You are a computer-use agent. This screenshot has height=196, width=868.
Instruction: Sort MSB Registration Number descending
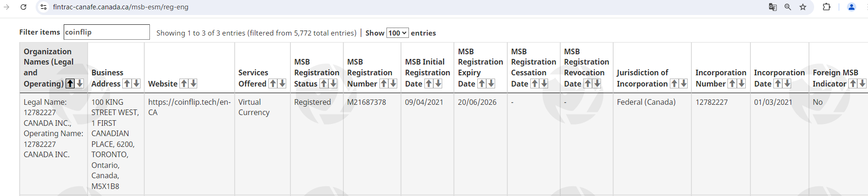pyautogui.click(x=393, y=84)
